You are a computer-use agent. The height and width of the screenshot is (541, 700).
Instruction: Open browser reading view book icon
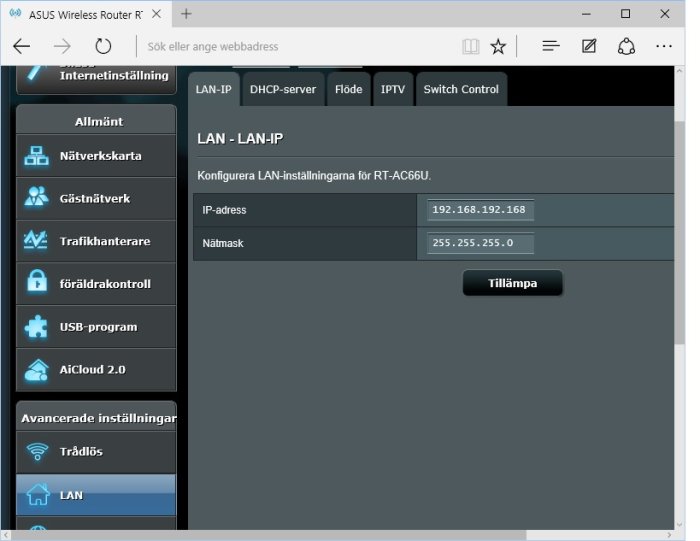point(471,46)
